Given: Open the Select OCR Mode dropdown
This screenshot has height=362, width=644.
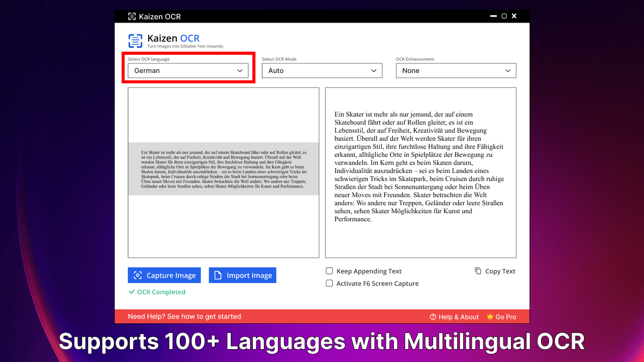Looking at the screenshot, I should tap(321, 70).
